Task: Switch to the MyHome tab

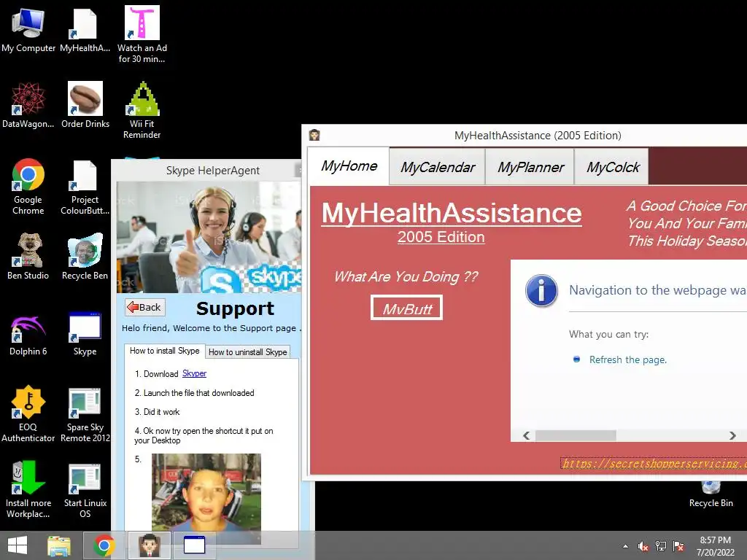Action: coord(349,166)
